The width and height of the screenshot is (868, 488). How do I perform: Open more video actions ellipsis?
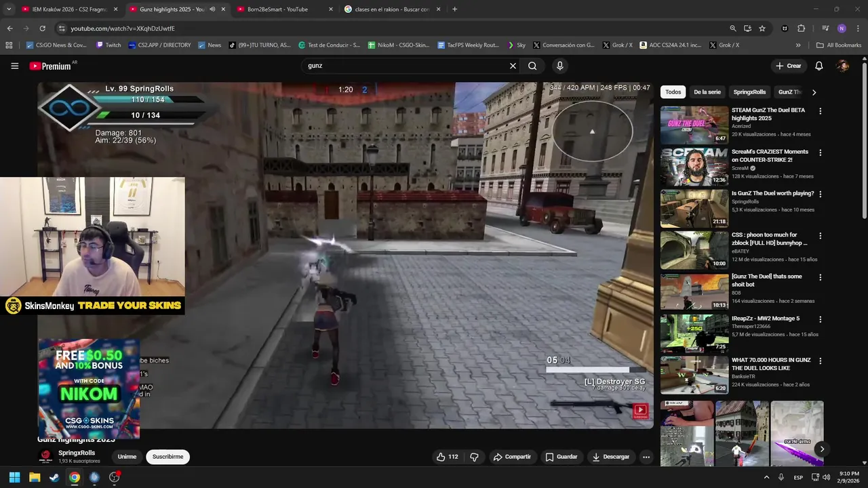click(x=646, y=457)
